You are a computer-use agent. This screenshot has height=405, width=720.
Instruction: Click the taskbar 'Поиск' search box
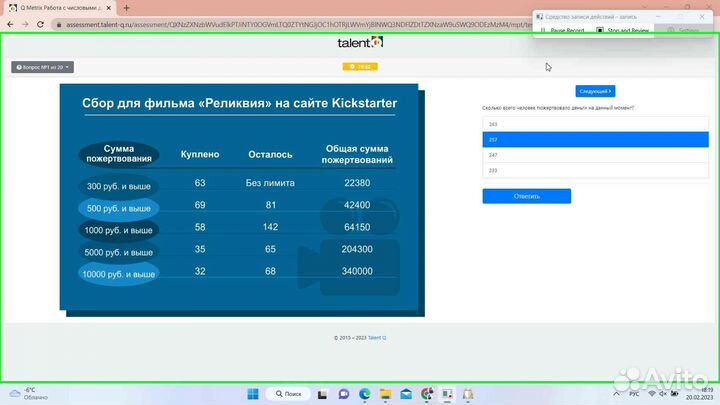tap(289, 394)
